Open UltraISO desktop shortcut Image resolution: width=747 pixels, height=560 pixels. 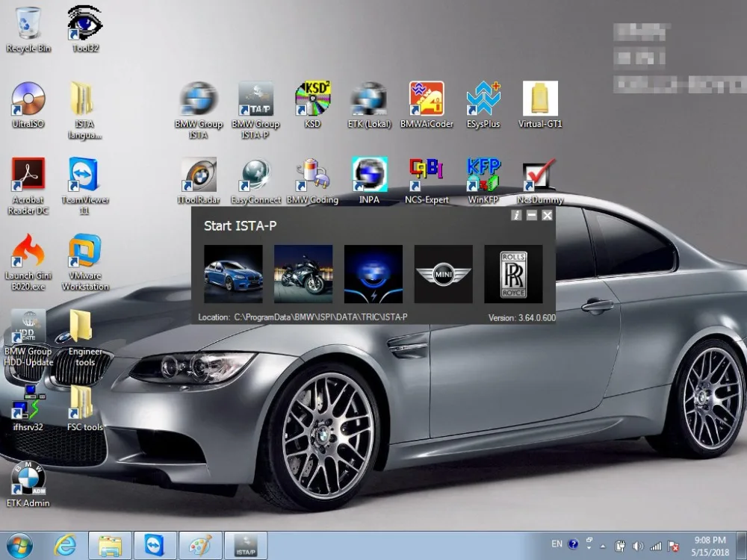coord(28,105)
